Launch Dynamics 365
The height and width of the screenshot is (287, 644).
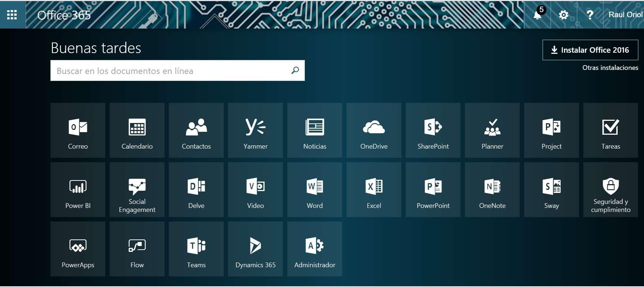coord(255,249)
